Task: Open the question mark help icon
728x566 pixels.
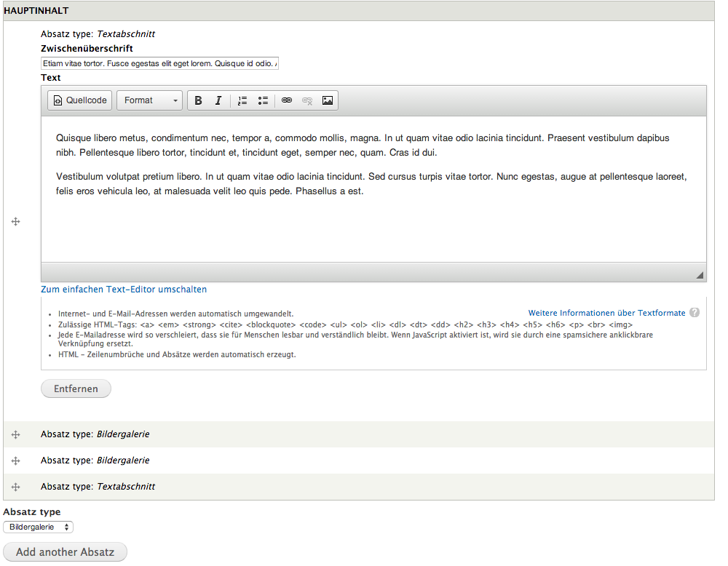Action: point(695,312)
